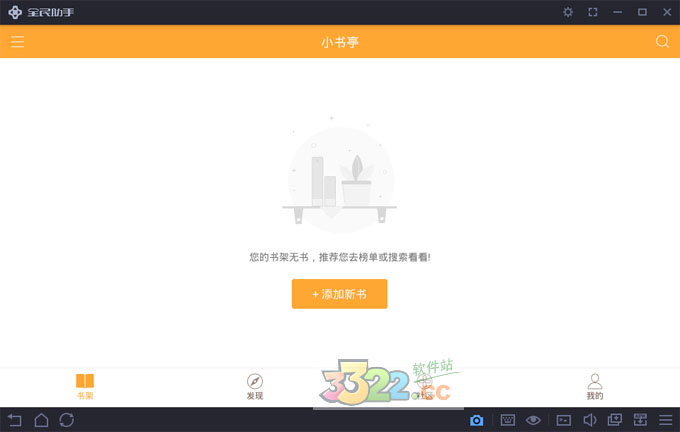Open the bottom-right more menu icon
Viewport: 680px width, 432px height.
click(666, 420)
